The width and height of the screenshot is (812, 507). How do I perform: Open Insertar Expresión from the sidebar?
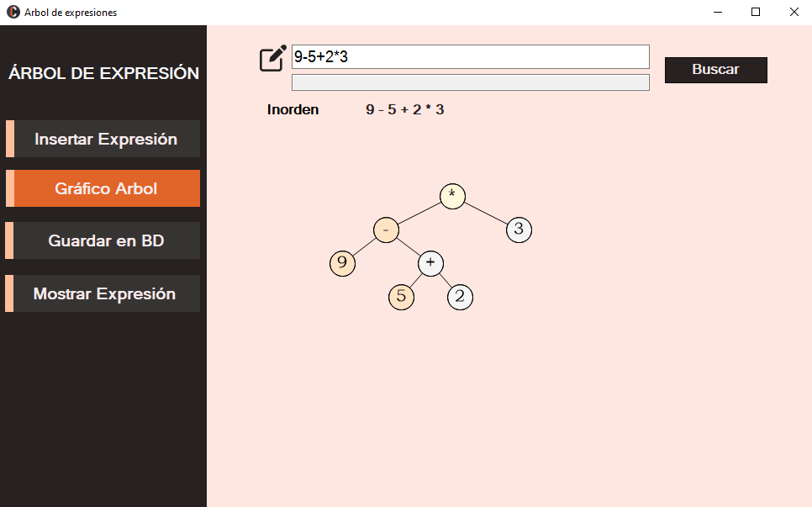coord(103,139)
